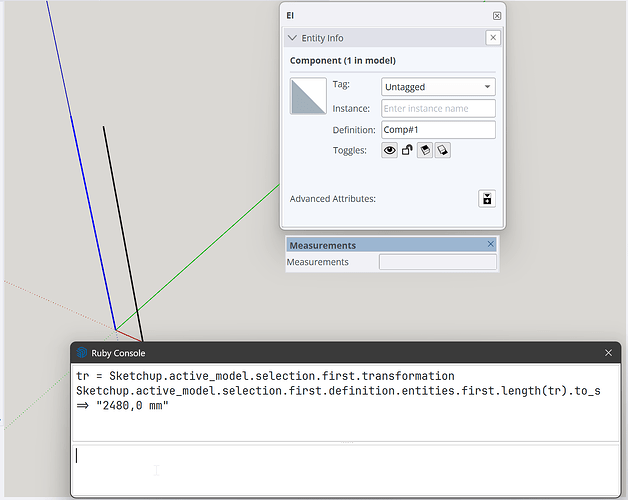
Task: Toggle the cast shadows icon
Action: (x=425, y=150)
